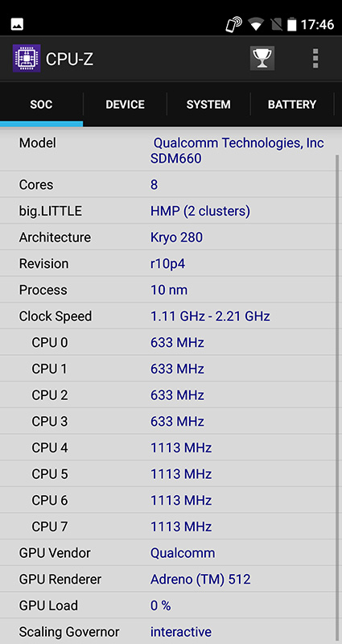The image size is (342, 644).
Task: Tap the CPU 4 frequency row
Action: click(x=167, y=448)
